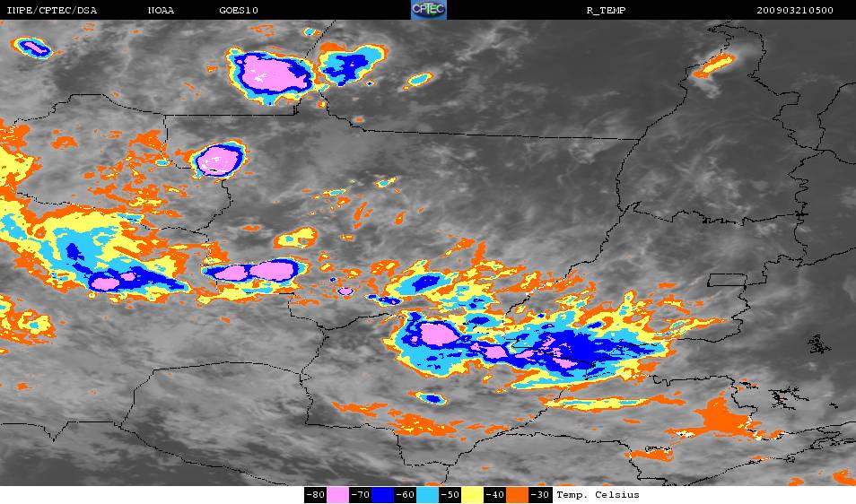Click the GOES10 satellite label

[x=239, y=11]
